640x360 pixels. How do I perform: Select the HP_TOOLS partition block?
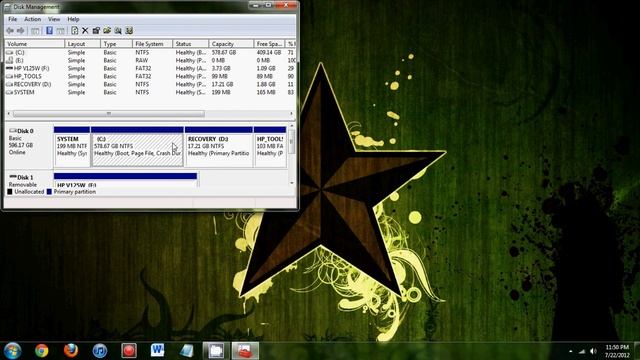(270, 147)
